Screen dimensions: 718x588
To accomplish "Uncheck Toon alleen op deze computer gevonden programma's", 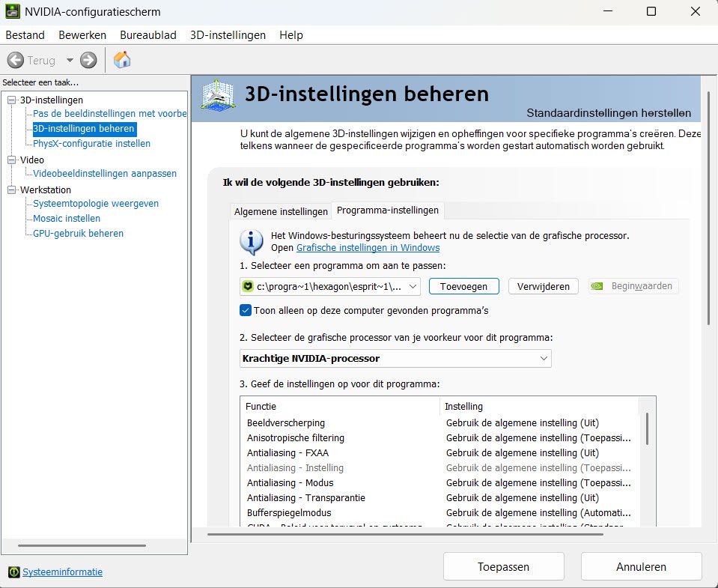I will 246,311.
